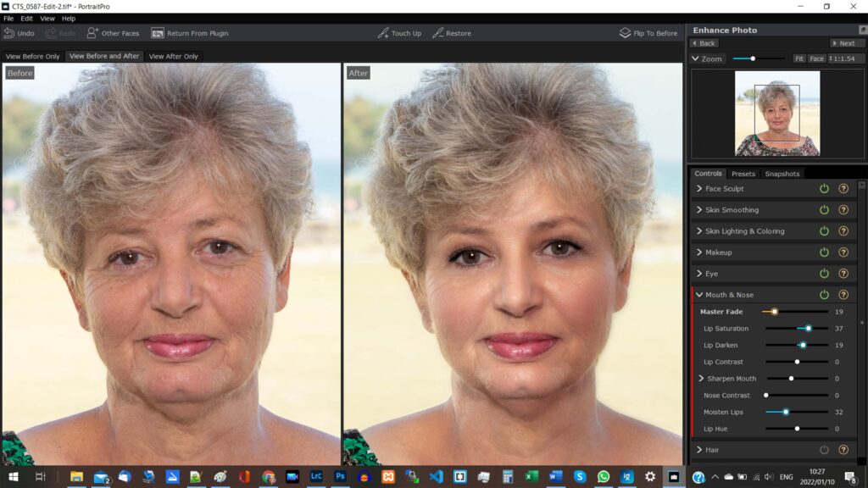This screenshot has width=868, height=488.
Task: Select the Restore brush tool
Action: (x=438, y=33)
